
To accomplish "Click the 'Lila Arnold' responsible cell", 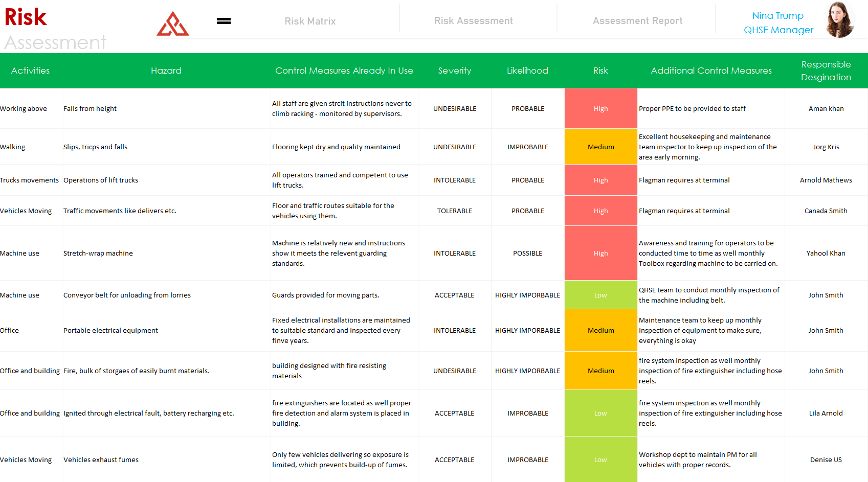I will point(826,413).
